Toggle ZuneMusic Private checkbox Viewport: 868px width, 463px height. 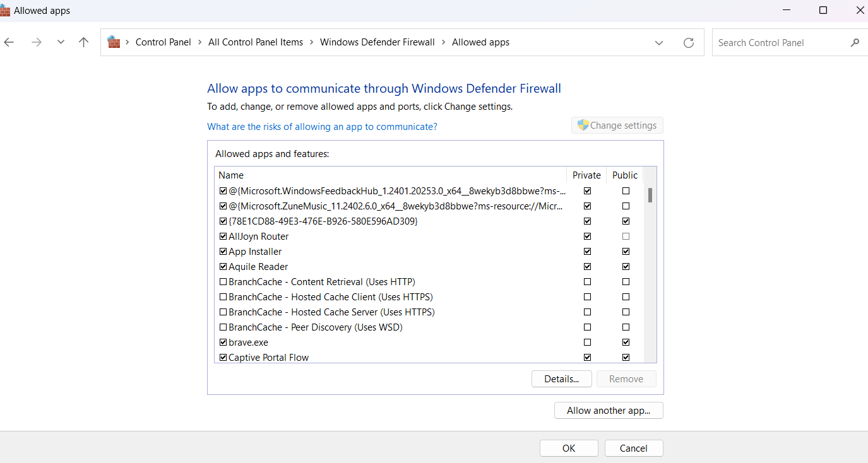pyautogui.click(x=588, y=206)
